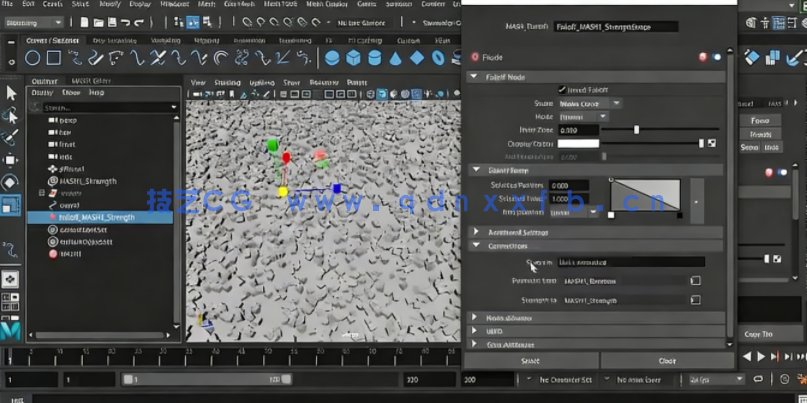807x403 pixels.
Task: Click connection box next to MASH1_Strength field
Action: (x=695, y=300)
